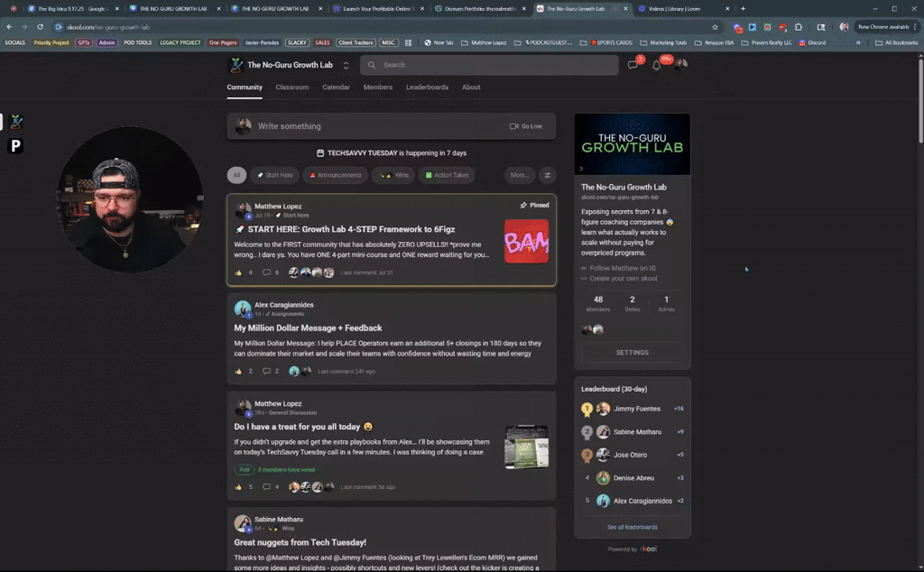This screenshot has height=572, width=924.
Task: Switch to the Community tab
Action: [x=245, y=88]
